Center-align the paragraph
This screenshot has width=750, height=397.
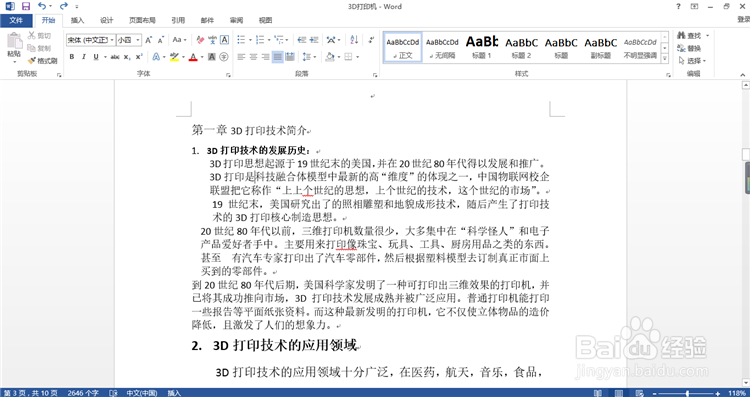(x=254, y=57)
